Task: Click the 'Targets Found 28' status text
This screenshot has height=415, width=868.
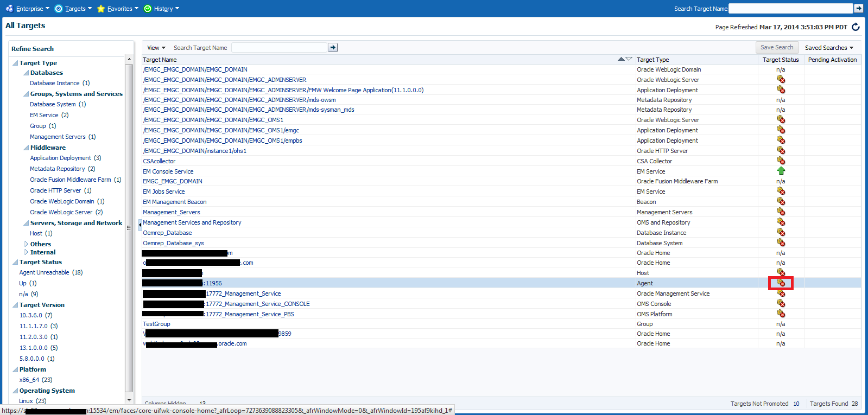Action: pyautogui.click(x=834, y=404)
